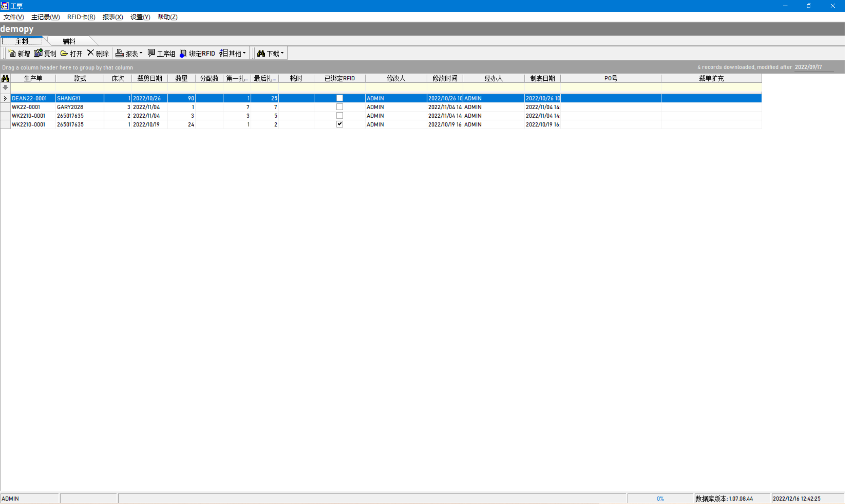Click the application icon in title bar
The height and width of the screenshot is (504, 845).
pos(4,6)
